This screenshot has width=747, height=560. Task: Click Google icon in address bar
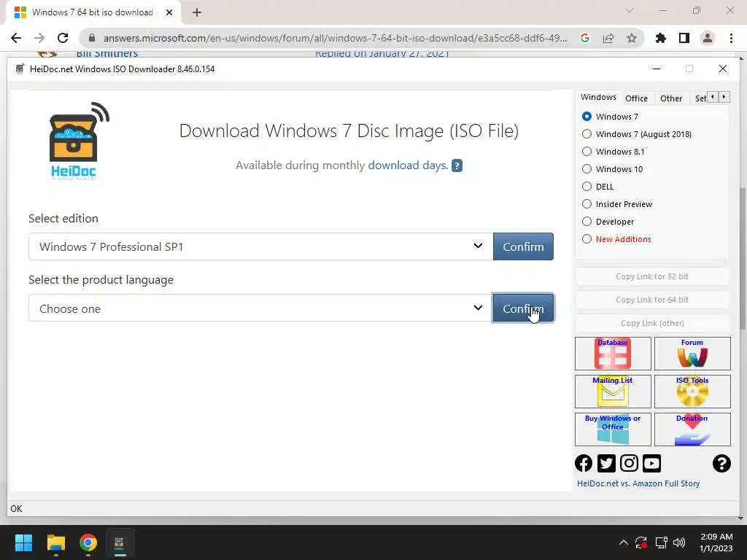585,38
